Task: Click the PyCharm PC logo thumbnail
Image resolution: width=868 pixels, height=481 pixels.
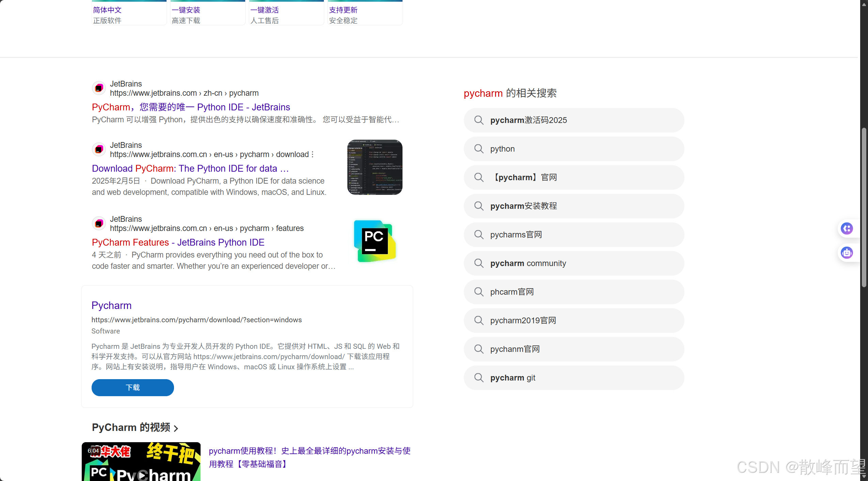Action: (375, 241)
